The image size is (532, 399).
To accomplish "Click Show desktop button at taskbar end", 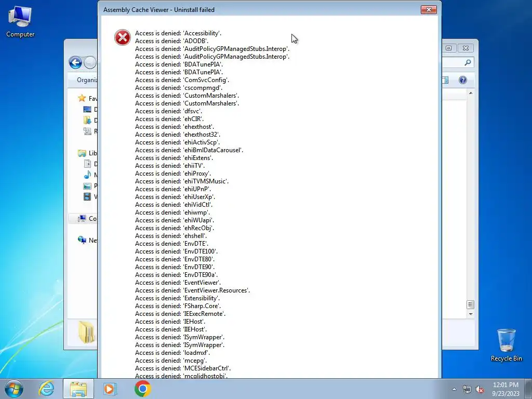I will click(528, 389).
